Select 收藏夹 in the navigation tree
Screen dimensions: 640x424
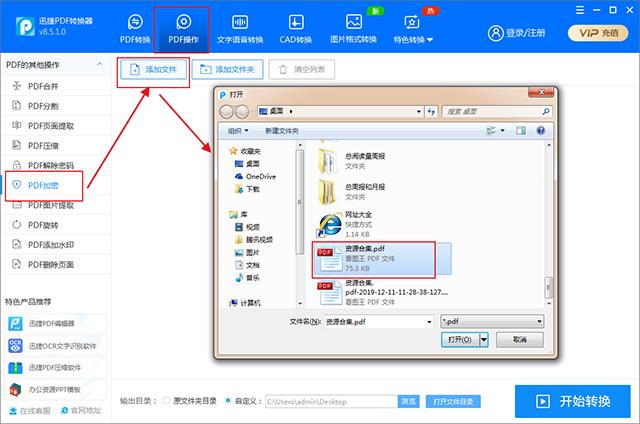pyautogui.click(x=245, y=151)
